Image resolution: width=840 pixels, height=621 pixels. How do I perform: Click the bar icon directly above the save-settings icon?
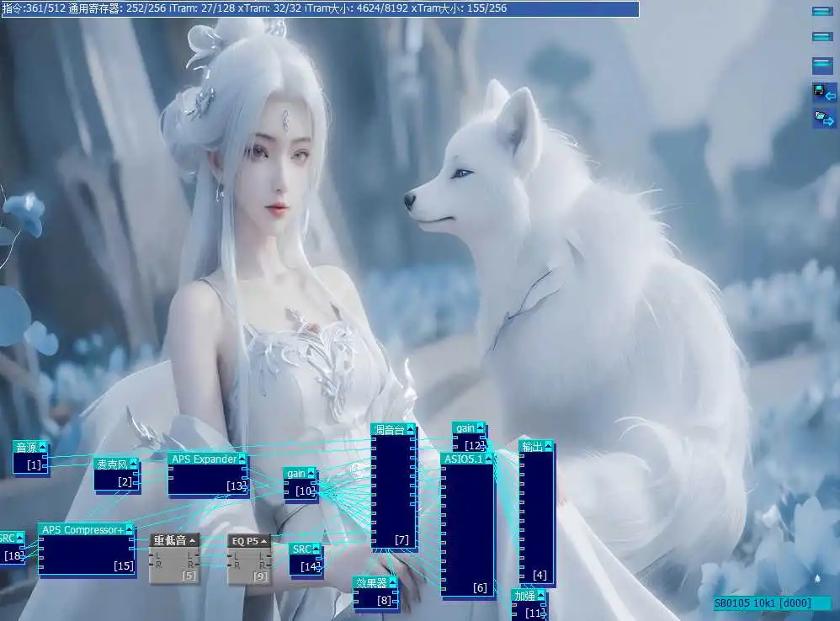coord(822,66)
